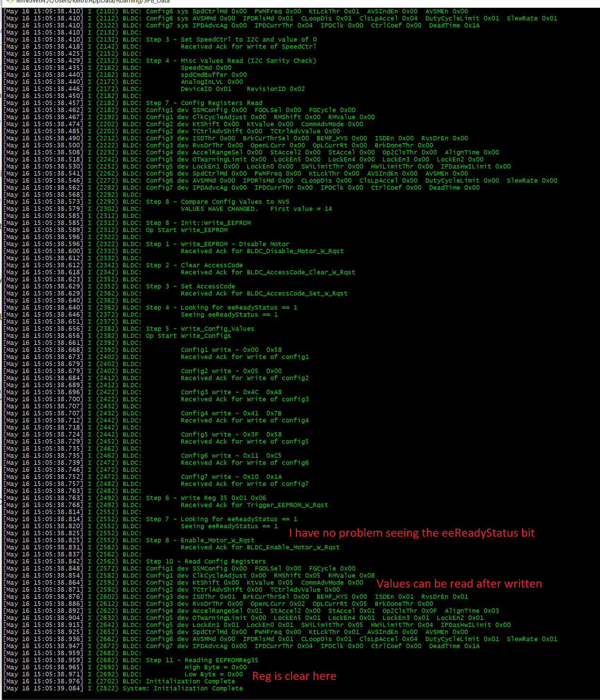Select the timestamp '15:05:39.084'

[x=56, y=688]
